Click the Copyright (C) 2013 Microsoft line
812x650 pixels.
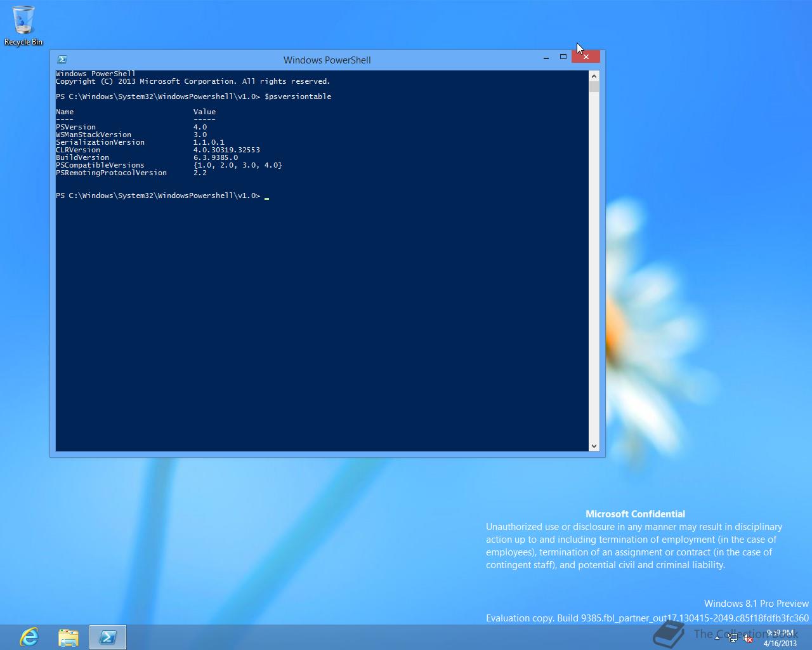[x=193, y=81]
